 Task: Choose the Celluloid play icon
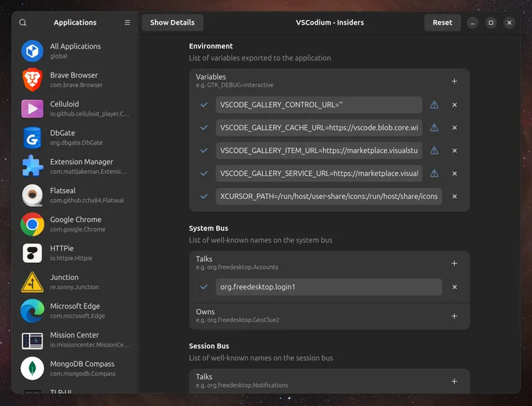pyautogui.click(x=32, y=108)
